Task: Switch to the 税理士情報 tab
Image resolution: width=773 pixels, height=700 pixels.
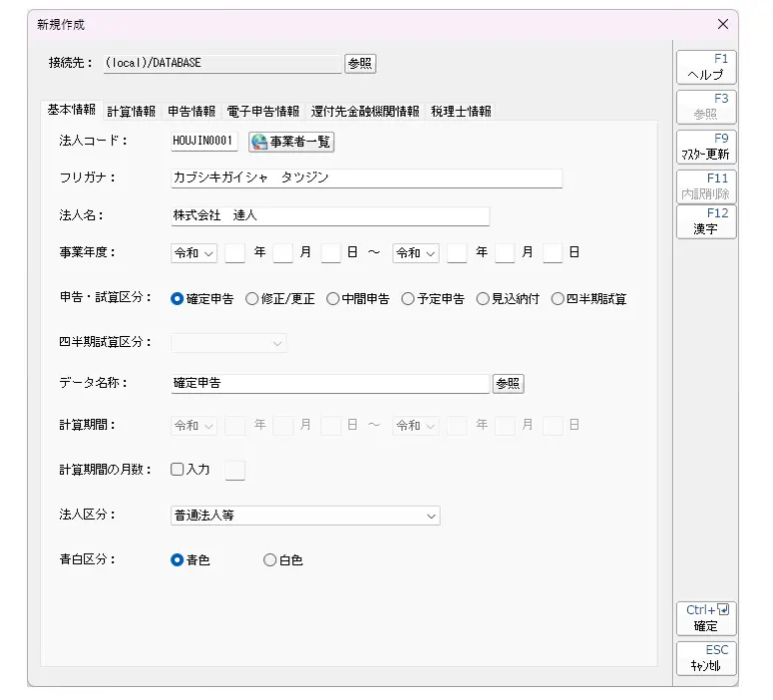Action: 461,112
